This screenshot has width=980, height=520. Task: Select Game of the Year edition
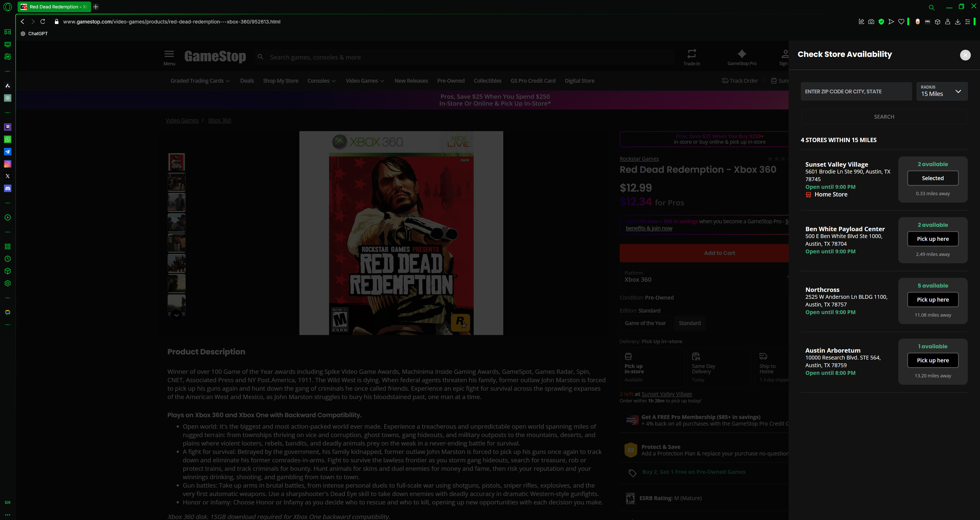coord(645,323)
